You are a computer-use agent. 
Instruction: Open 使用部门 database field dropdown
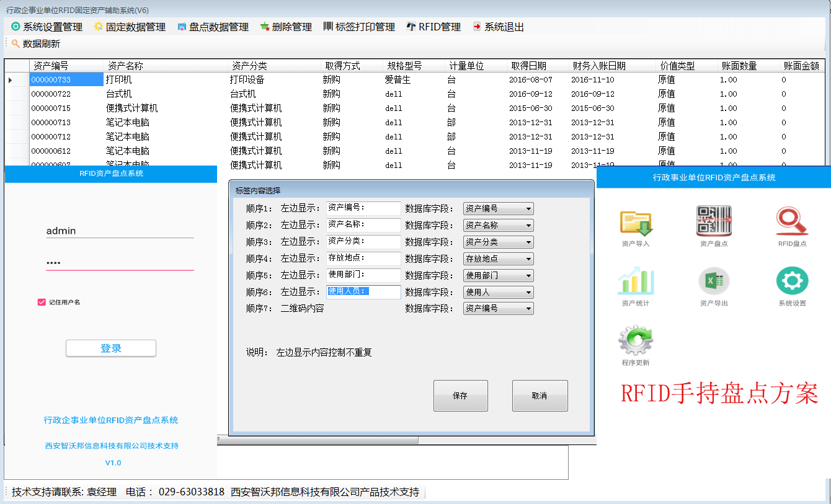click(499, 275)
